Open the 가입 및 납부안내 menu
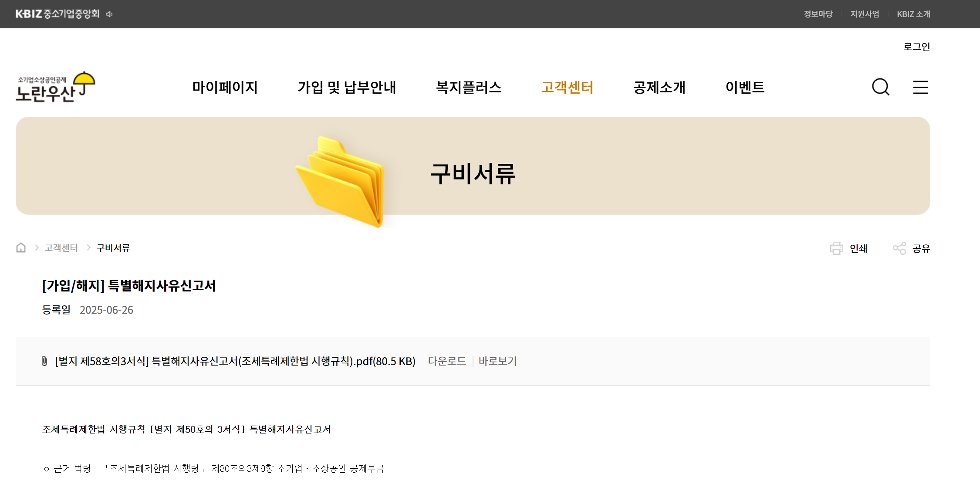The height and width of the screenshot is (484, 980). tap(347, 87)
